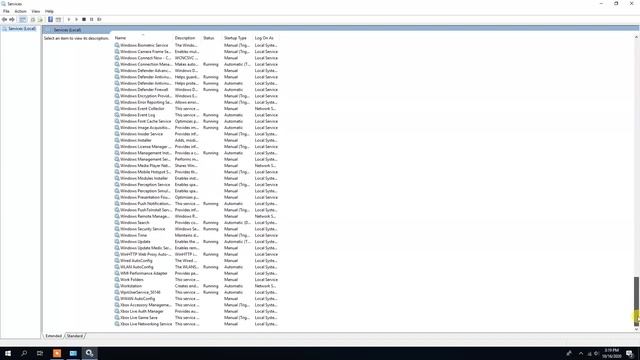Select the Workstation row icon
Viewport: 640px width, 360px height.
(x=117, y=286)
